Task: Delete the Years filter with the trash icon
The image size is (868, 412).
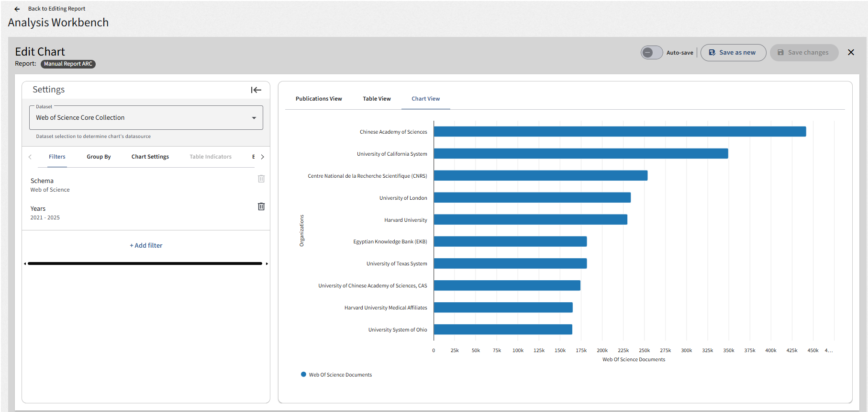Action: 261,206
